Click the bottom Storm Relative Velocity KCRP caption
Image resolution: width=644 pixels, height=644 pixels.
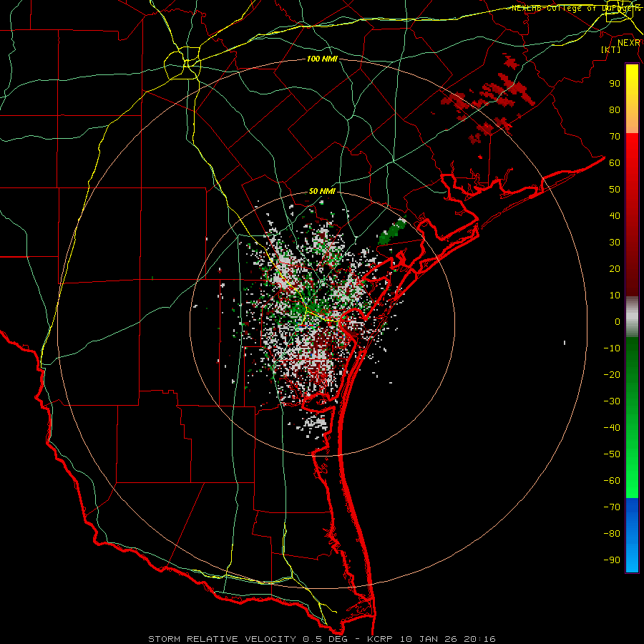(x=322, y=639)
